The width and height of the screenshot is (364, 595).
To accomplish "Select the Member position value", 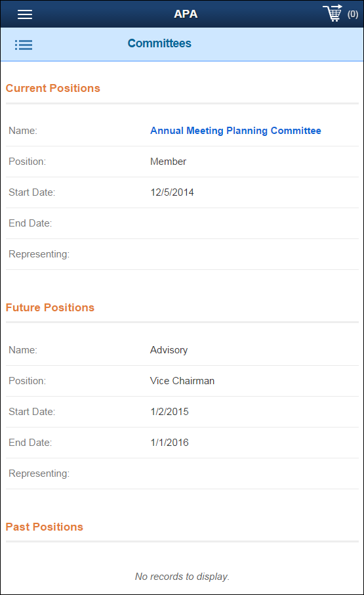I will point(168,162).
